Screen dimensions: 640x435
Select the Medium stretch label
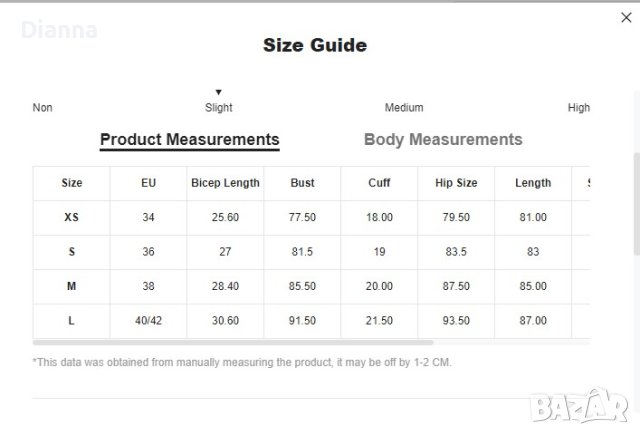point(404,108)
